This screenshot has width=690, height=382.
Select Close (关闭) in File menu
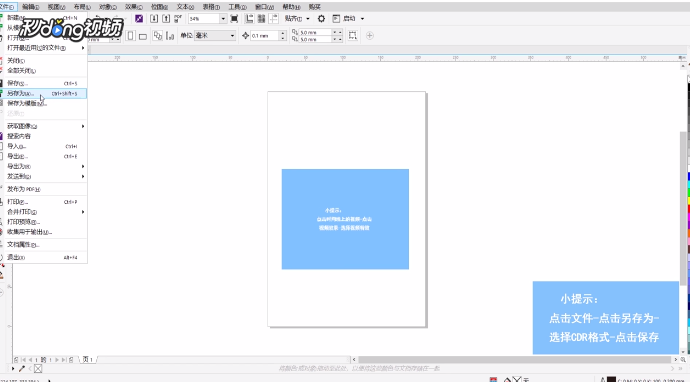click(43, 61)
